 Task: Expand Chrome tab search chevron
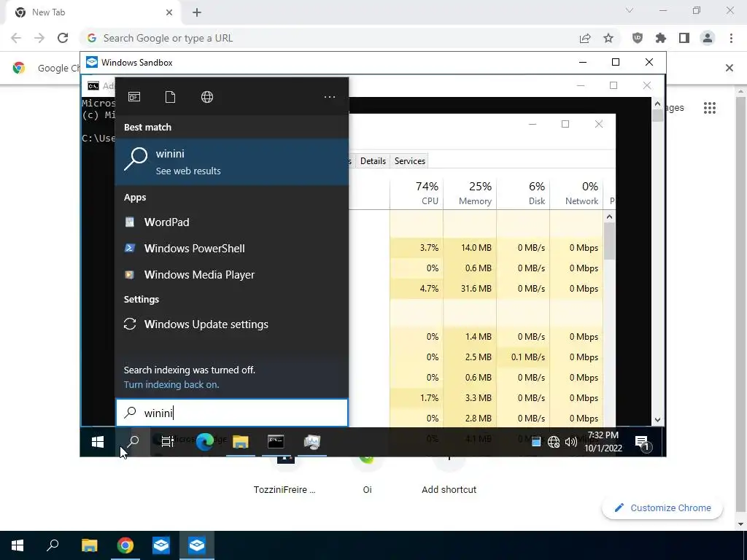630,10
